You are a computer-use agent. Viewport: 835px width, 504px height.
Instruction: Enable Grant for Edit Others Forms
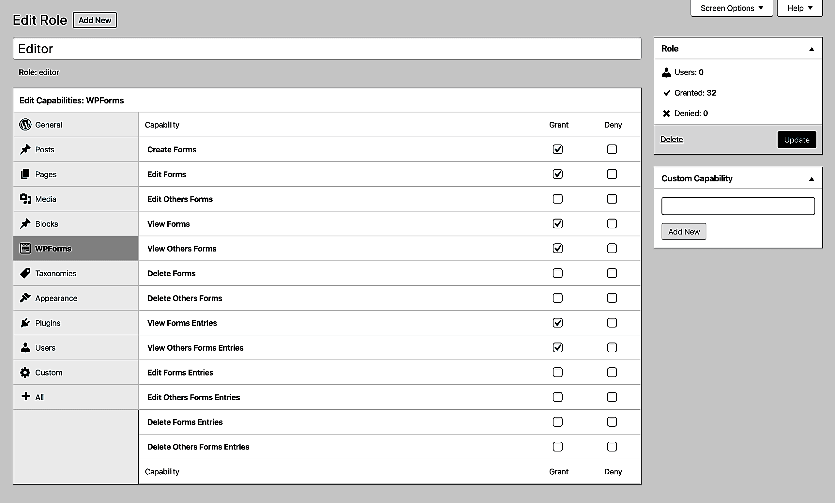tap(557, 199)
